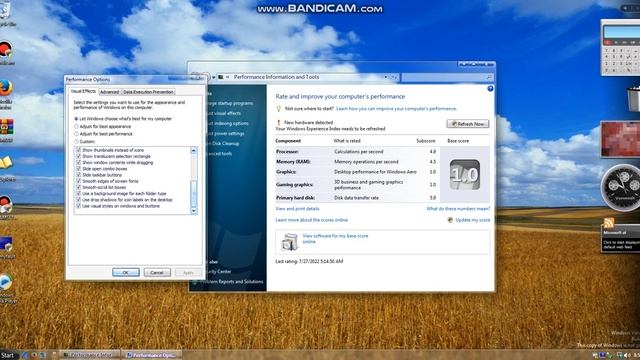The image size is (640, 360).
Task: Click the Refresh Now button
Action: [x=468, y=124]
